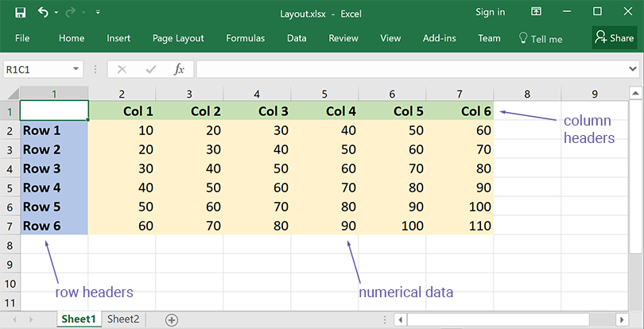Switch to the View tab
This screenshot has height=329, width=644.
click(x=390, y=38)
